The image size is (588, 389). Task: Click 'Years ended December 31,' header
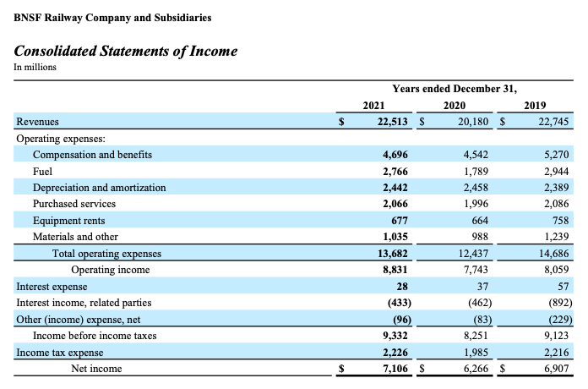(455, 89)
